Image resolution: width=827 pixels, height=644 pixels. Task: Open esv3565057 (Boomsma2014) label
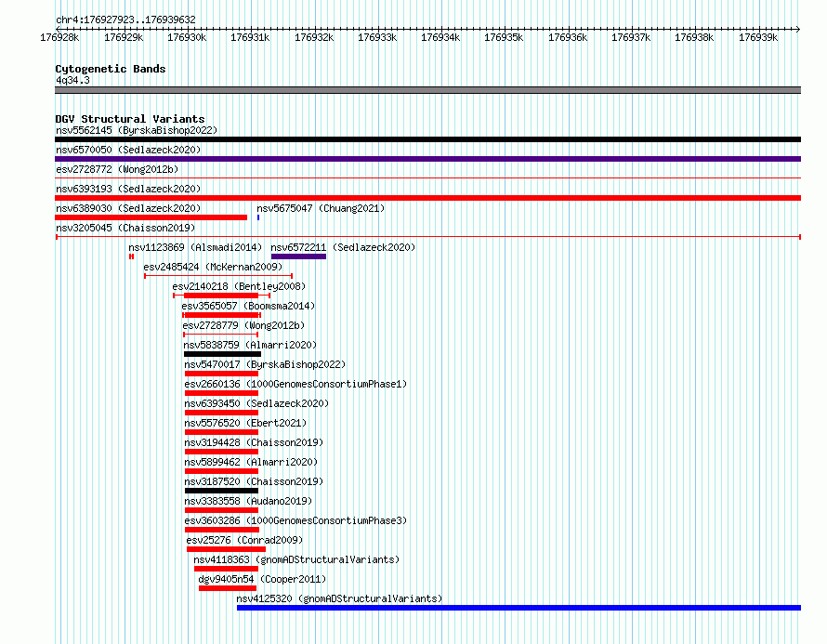click(x=248, y=306)
